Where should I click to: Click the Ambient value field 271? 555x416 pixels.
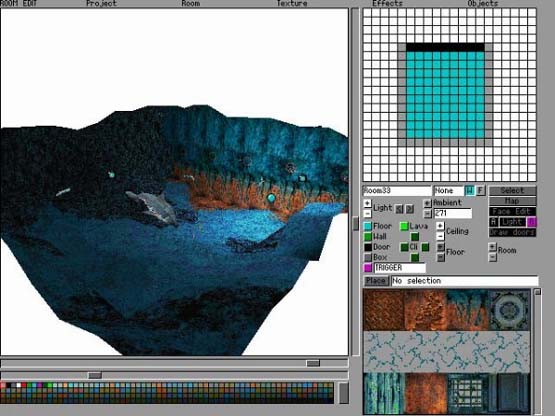point(452,213)
